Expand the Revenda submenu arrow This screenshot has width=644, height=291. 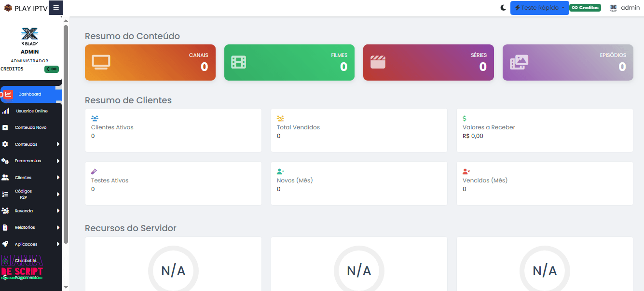58,211
